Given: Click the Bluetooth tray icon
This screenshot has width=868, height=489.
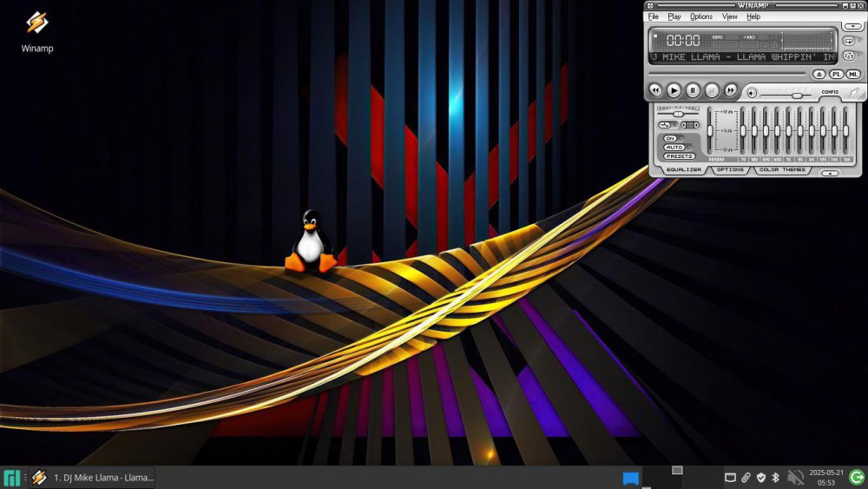Looking at the screenshot, I should pyautogui.click(x=775, y=478).
